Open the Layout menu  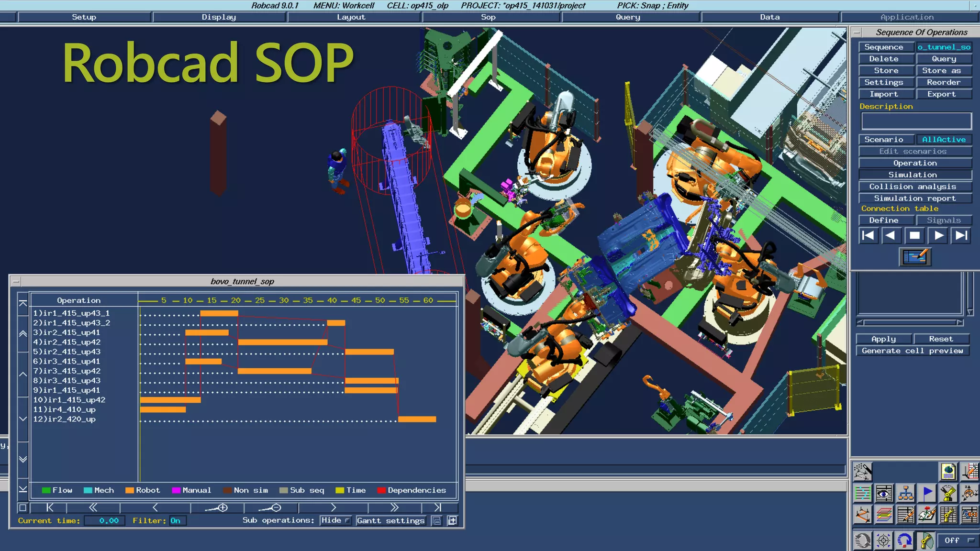351,17
